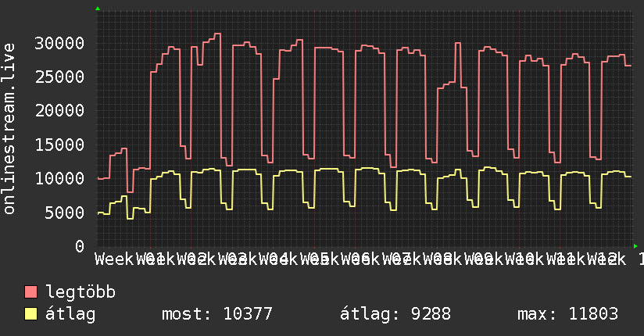The width and height of the screenshot is (644, 336).
Task: Click the 20000 y-axis label
Action: 59,110
